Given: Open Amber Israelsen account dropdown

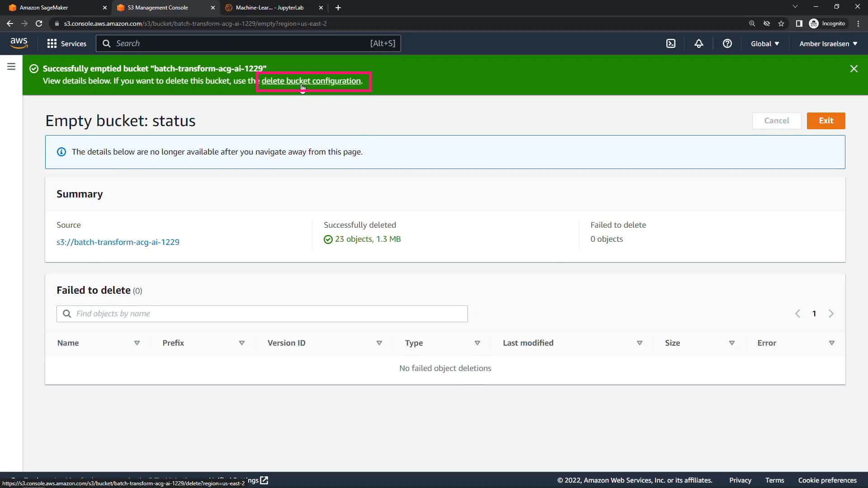Looking at the screenshot, I should coord(828,44).
